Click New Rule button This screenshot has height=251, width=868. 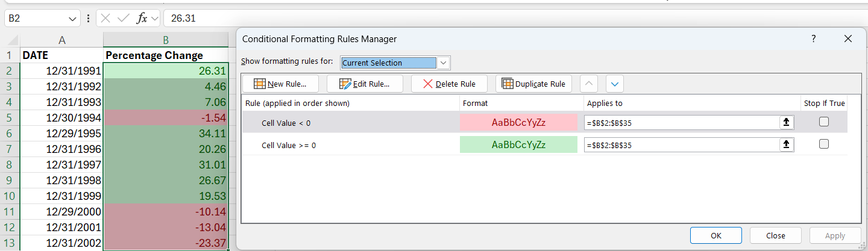(280, 84)
